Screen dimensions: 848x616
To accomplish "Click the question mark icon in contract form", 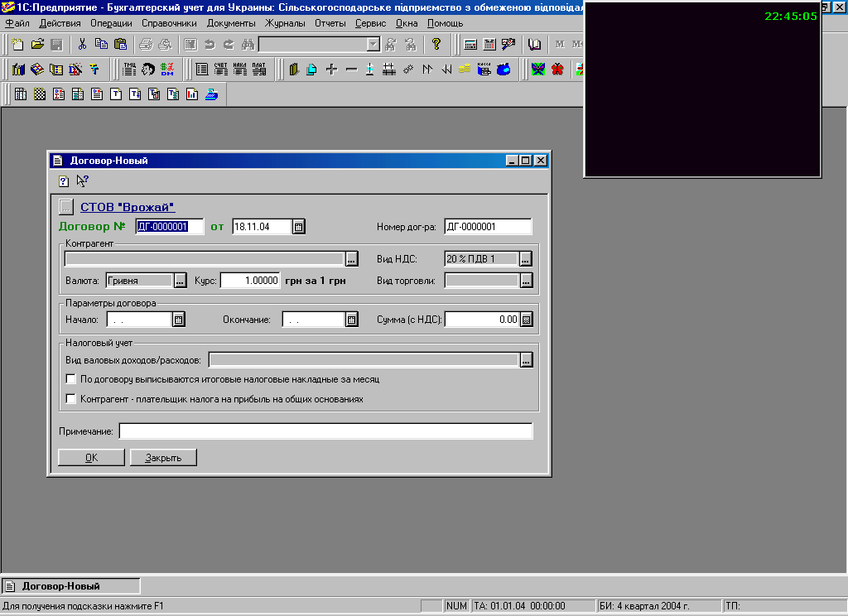I will (64, 181).
